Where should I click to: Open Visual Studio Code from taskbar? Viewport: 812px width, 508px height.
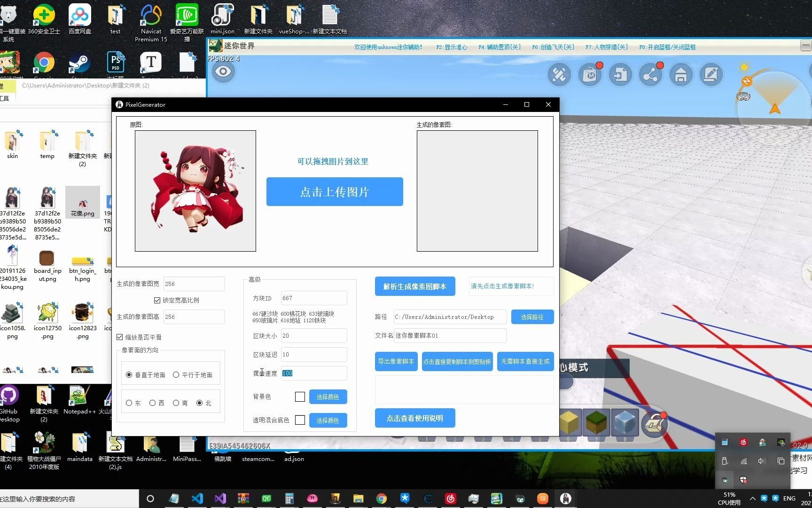pyautogui.click(x=197, y=499)
